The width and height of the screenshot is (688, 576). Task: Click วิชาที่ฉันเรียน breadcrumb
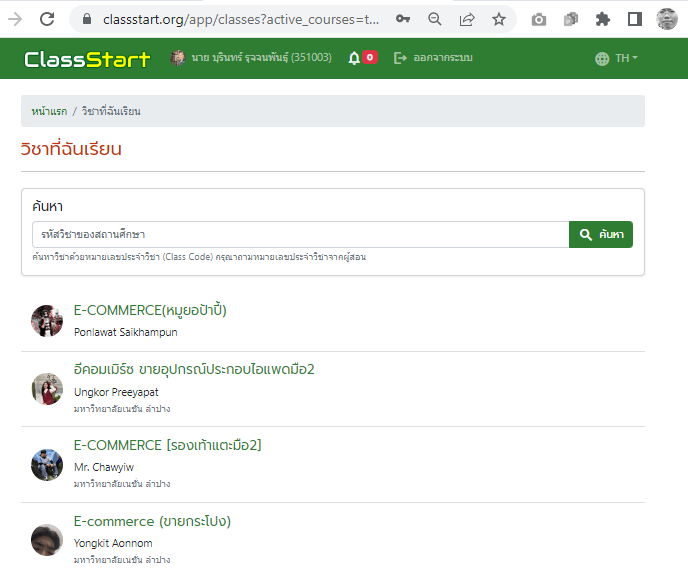[111, 111]
